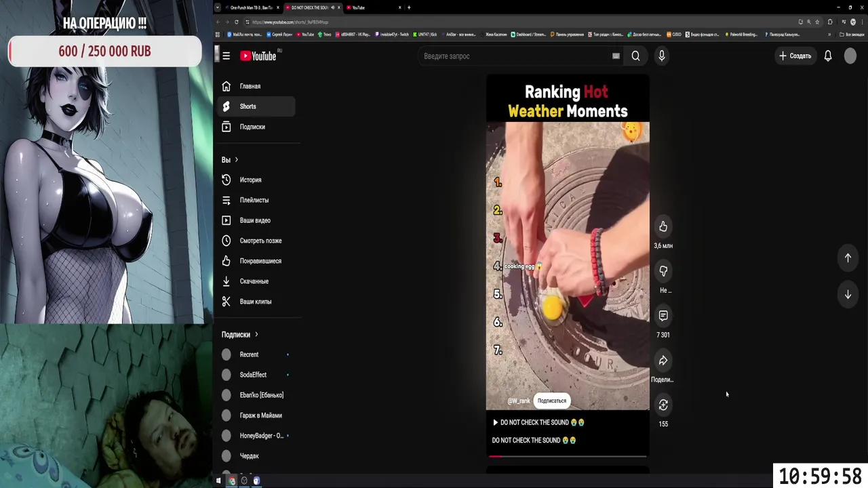Click the Создать button

coord(795,56)
